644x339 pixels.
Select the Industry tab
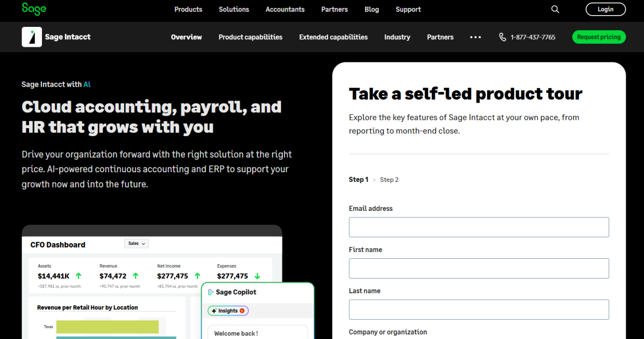(x=397, y=37)
